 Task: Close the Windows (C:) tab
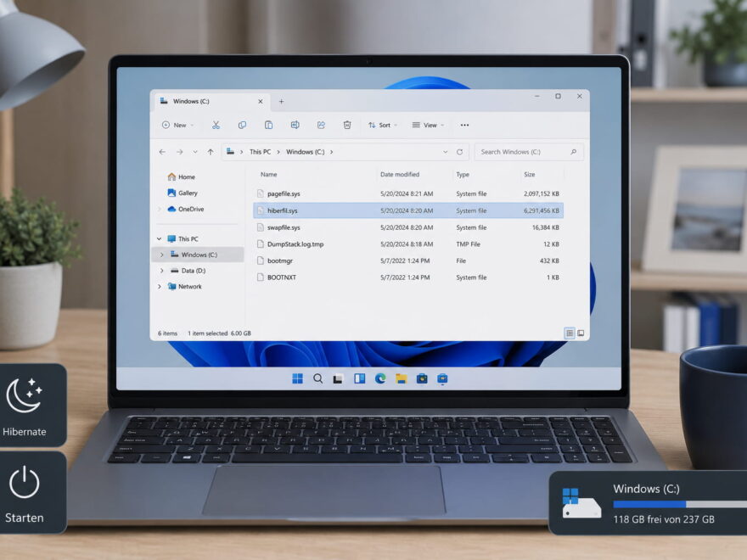point(260,102)
